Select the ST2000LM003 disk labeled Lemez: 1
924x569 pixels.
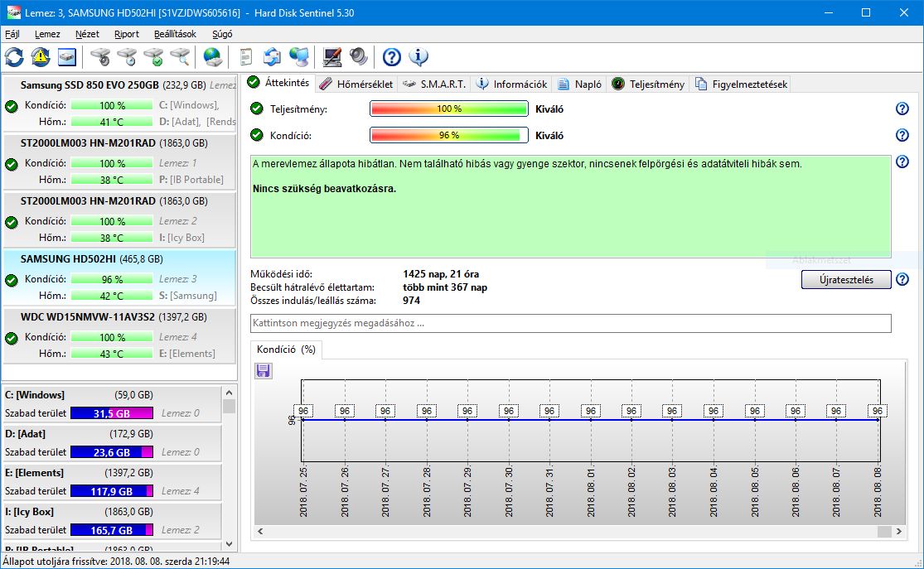(119, 161)
